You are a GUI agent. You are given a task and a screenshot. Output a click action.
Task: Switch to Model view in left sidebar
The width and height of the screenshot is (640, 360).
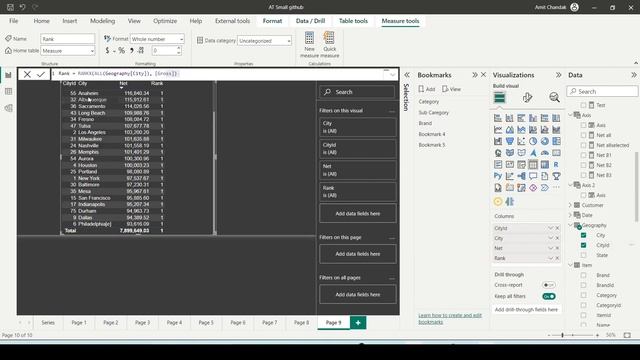click(x=9, y=108)
